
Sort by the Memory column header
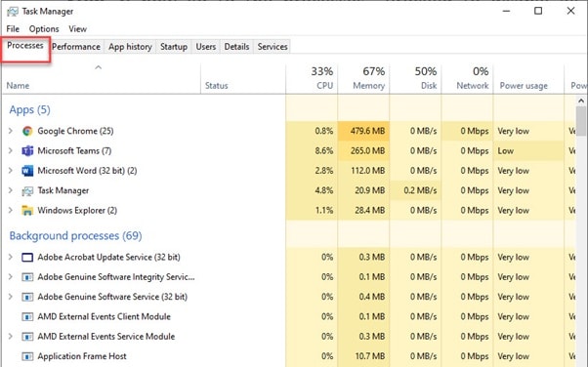click(363, 79)
